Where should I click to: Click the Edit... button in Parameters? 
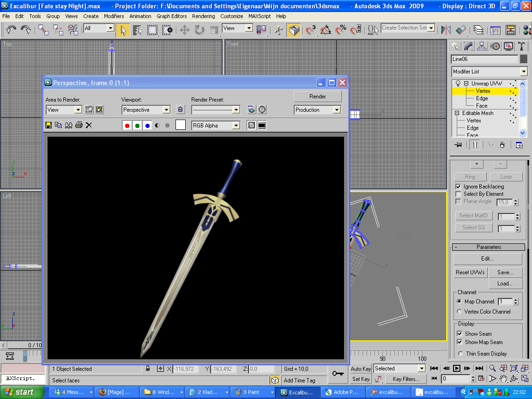pyautogui.click(x=488, y=259)
